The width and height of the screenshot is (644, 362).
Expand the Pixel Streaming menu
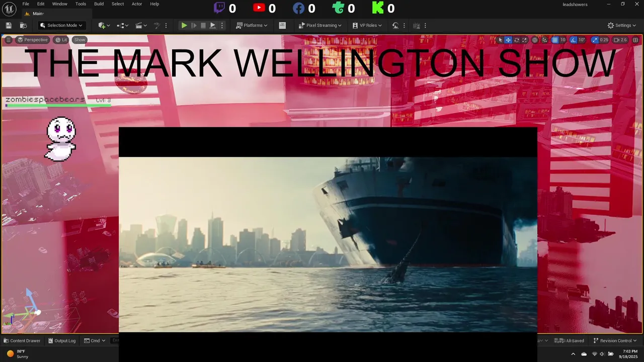320,26
